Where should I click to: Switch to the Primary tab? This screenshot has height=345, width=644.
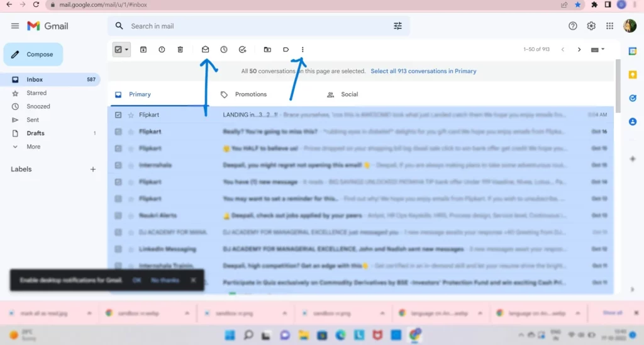click(160, 94)
